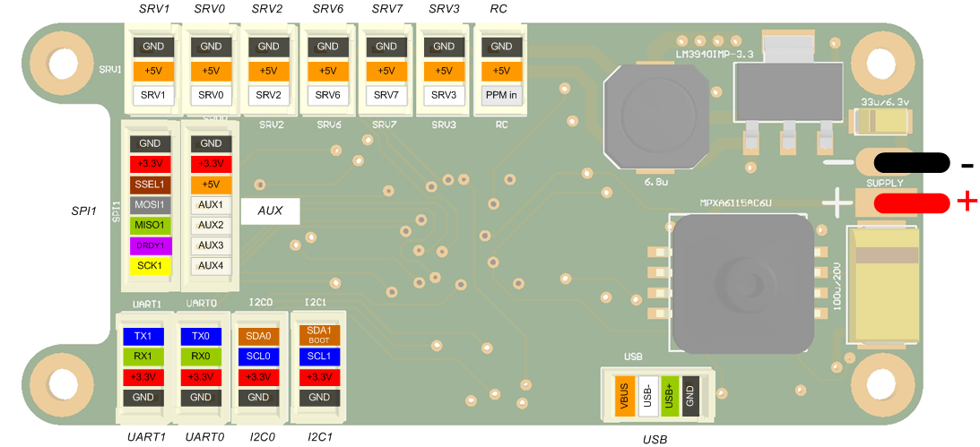
Task: Select the brown SSEL1 pin label
Action: [x=150, y=185]
